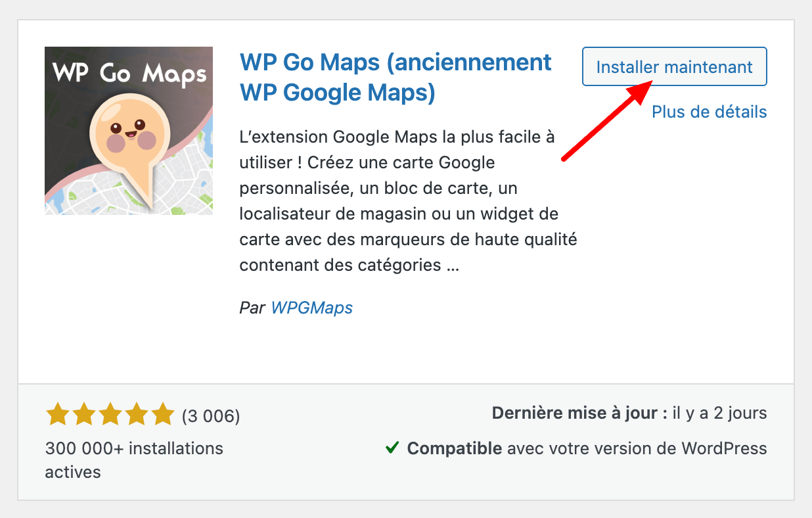Click the Par byline next to WPGMaps

(x=252, y=307)
